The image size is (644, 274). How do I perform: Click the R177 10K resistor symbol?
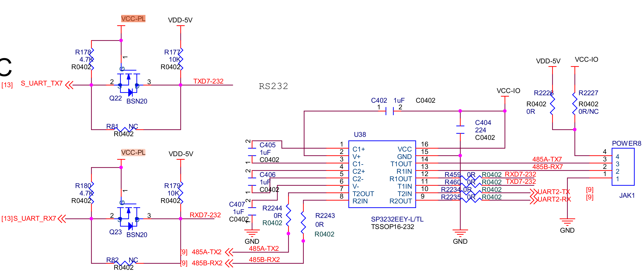coord(181,59)
